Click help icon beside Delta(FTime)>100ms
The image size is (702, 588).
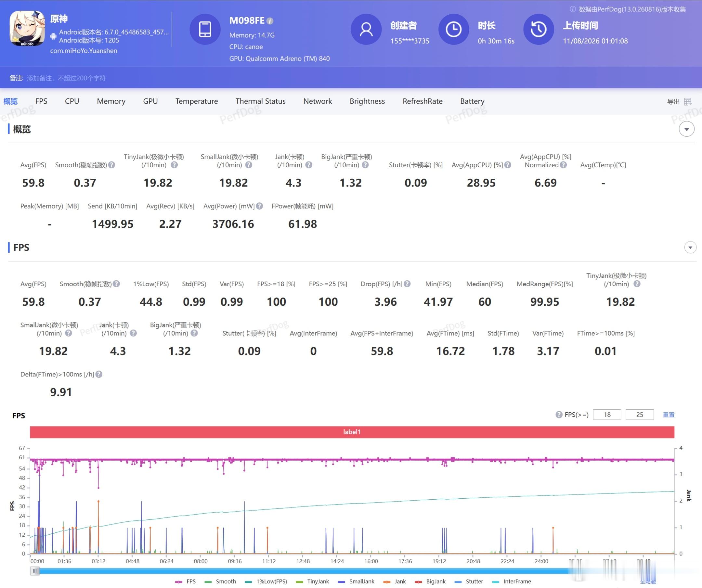click(99, 374)
